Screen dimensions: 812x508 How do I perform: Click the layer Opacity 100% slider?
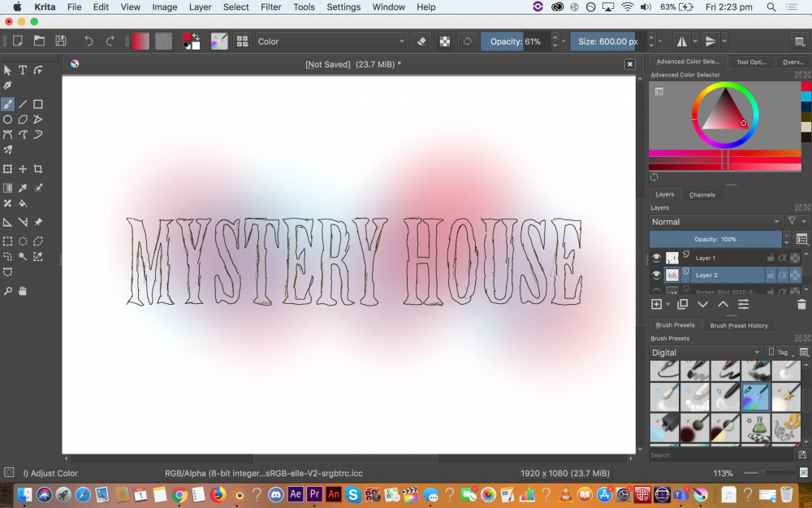point(715,239)
